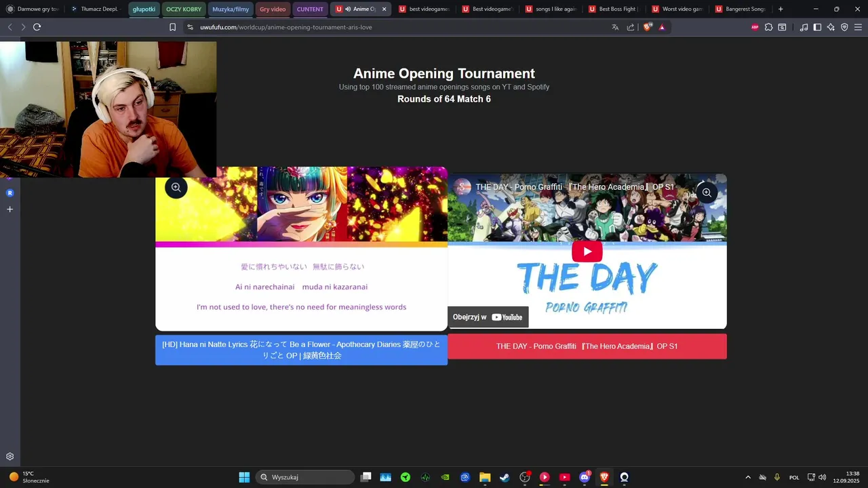Click the browser forward arrow
The width and height of the screenshot is (868, 488).
coord(23,27)
